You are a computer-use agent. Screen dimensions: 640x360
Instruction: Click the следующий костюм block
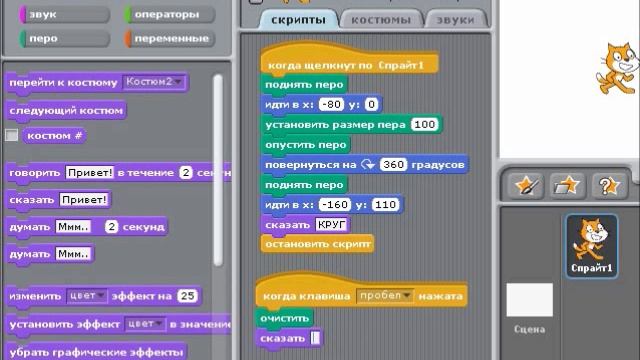(x=66, y=111)
